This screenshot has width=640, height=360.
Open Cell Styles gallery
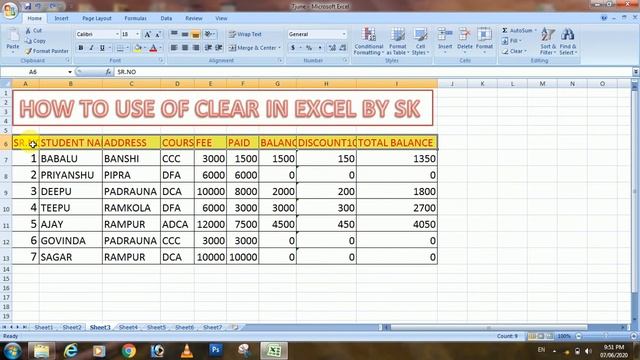pos(420,41)
